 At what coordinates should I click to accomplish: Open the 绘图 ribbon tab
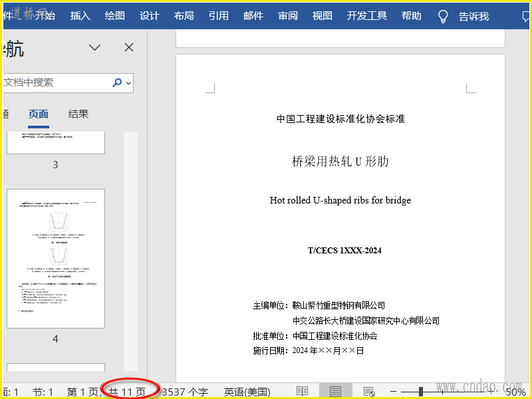point(115,15)
